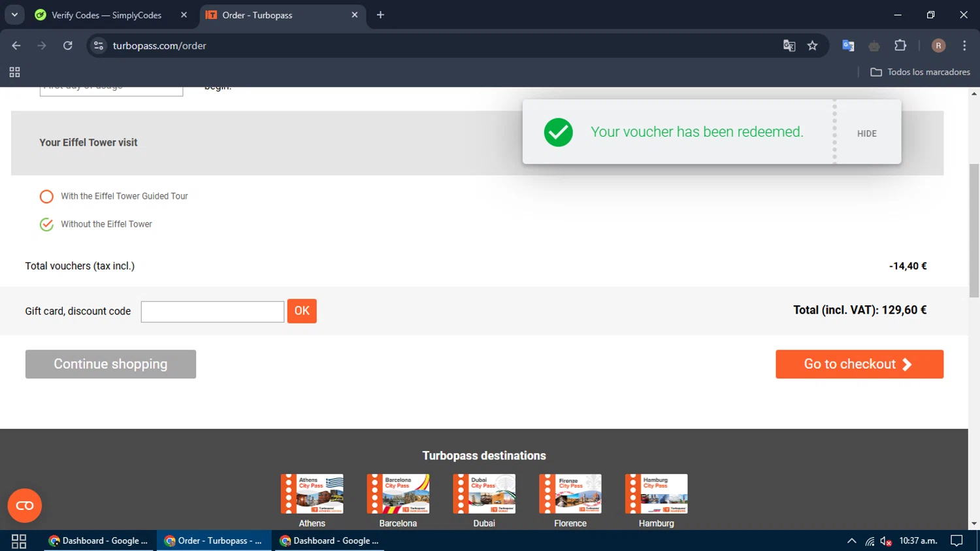Open the Florence City Pass thumbnail
This screenshot has height=551, width=980.
point(570,493)
